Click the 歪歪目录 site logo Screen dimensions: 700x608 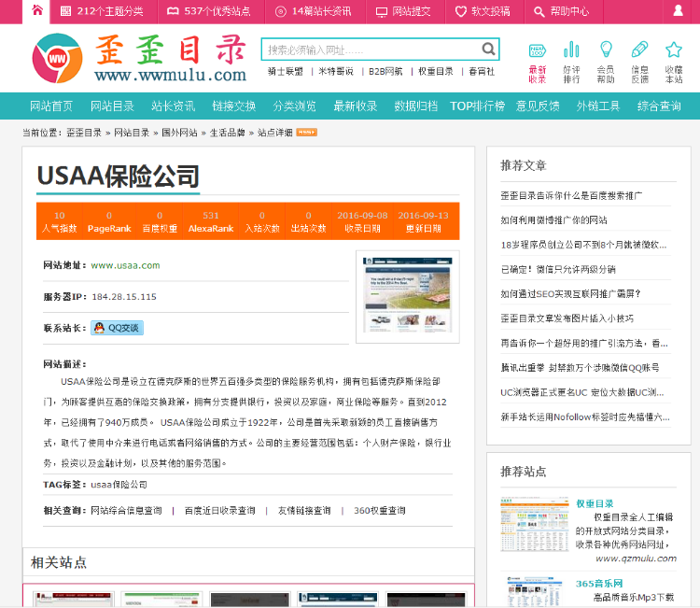(139, 58)
